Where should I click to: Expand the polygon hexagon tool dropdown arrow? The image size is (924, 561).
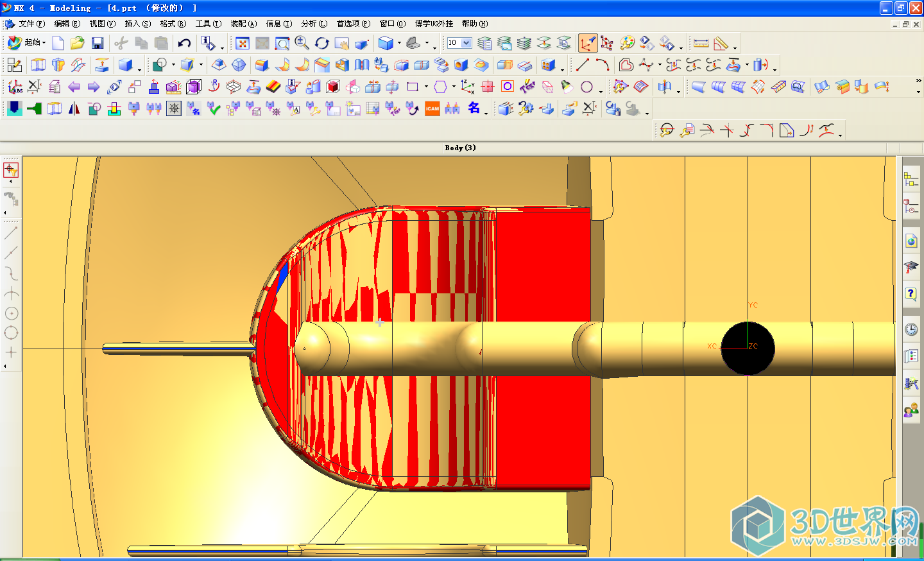click(454, 87)
